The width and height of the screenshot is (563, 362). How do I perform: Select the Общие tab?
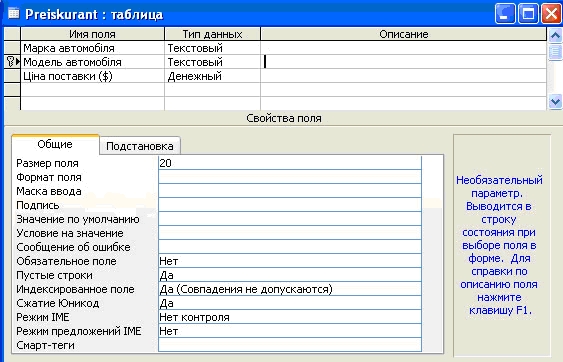click(55, 144)
